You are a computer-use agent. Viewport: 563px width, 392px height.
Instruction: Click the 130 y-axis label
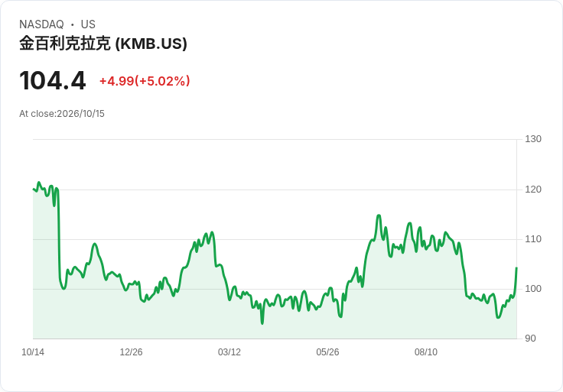tap(533, 139)
